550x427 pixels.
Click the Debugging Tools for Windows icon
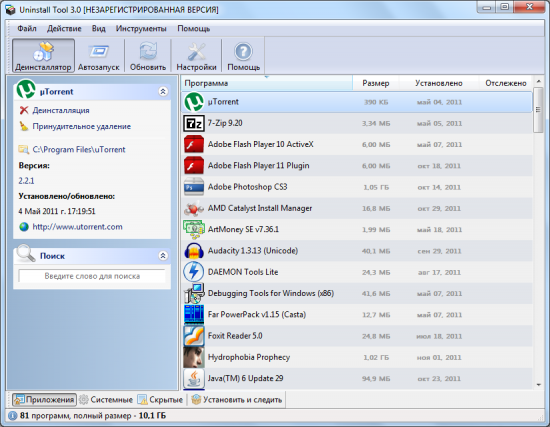point(194,293)
